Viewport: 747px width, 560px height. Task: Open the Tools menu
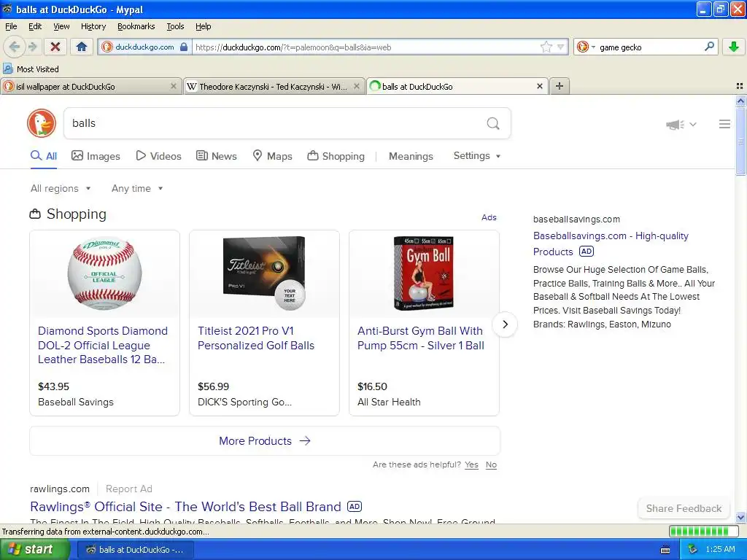pyautogui.click(x=175, y=26)
